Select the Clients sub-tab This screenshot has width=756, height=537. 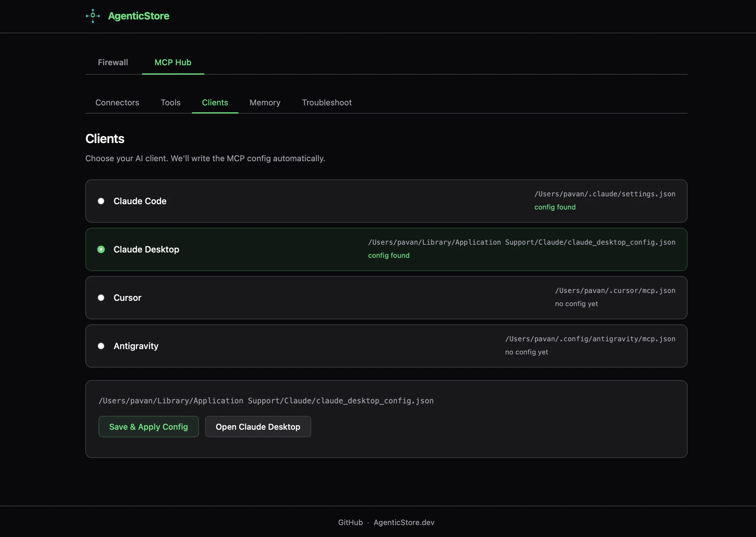pyautogui.click(x=215, y=103)
